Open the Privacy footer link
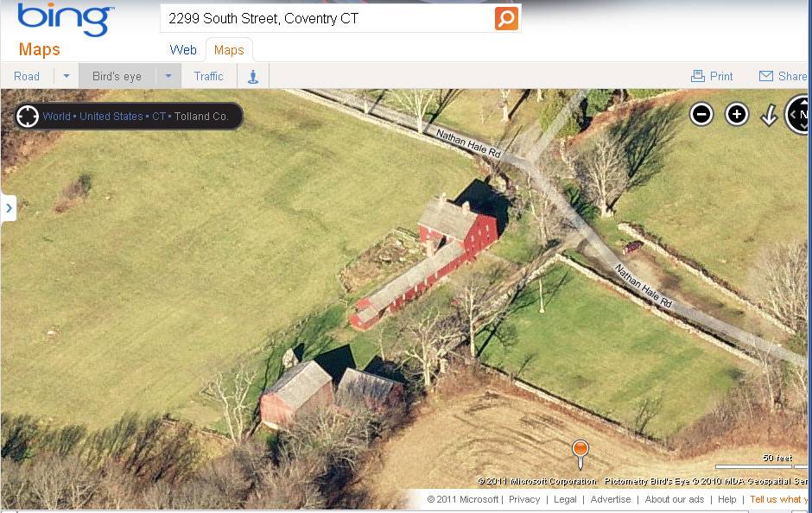Screen dimensions: 812x513 click(524, 499)
